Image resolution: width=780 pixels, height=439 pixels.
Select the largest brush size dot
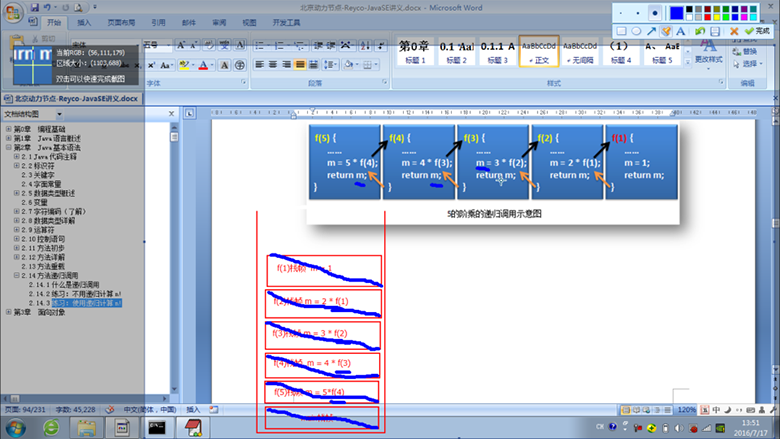[x=655, y=13]
